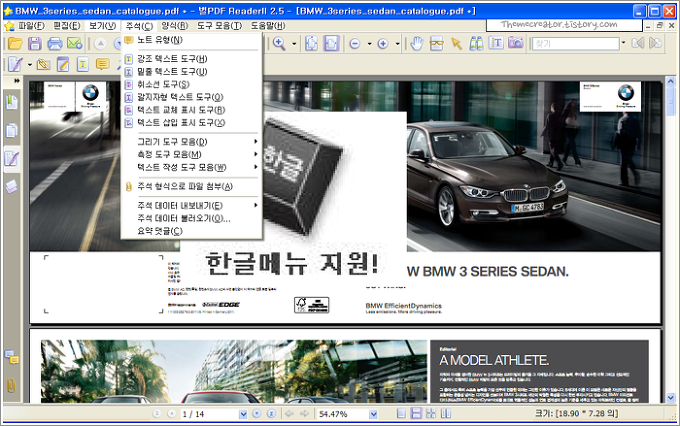Select the Hand pan tool
The width and height of the screenshot is (680, 426).
[x=417, y=43]
